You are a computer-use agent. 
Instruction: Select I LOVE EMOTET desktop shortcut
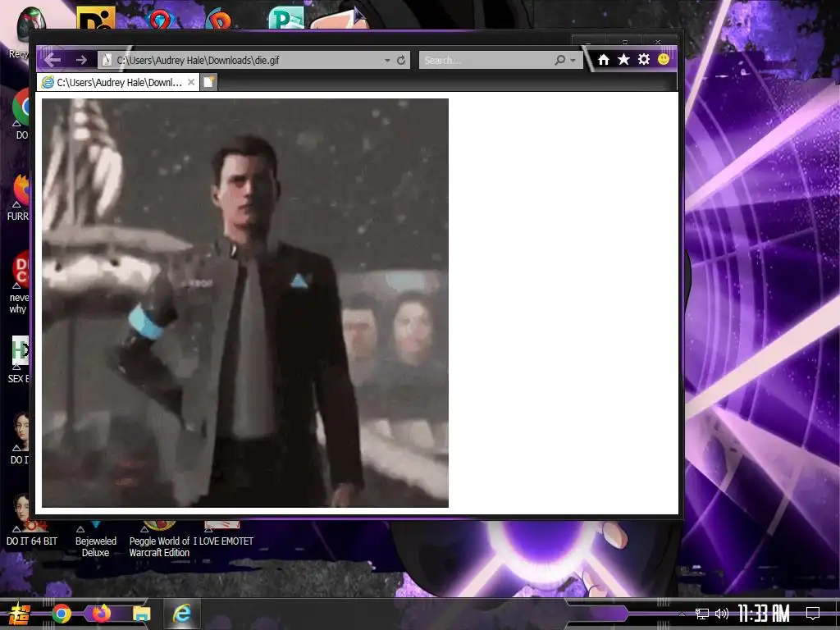tap(223, 533)
